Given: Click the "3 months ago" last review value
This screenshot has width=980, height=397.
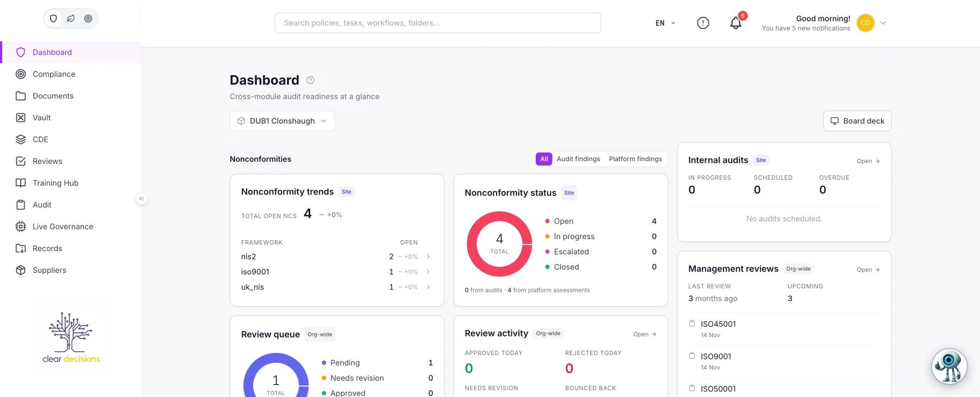Looking at the screenshot, I should pyautogui.click(x=713, y=298).
